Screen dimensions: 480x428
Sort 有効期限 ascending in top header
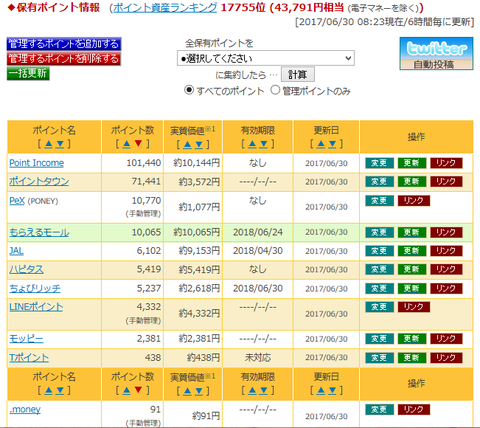(252, 144)
